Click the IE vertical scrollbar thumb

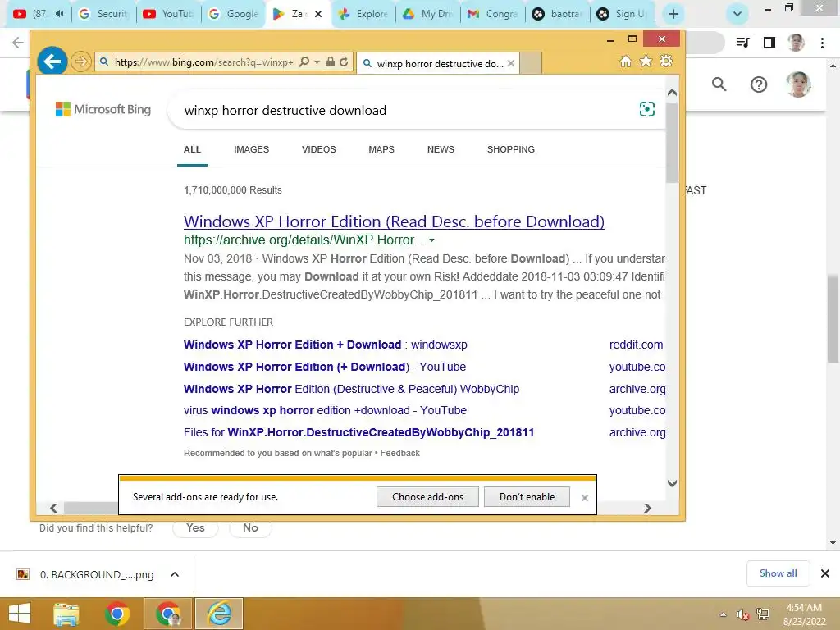coord(673,142)
